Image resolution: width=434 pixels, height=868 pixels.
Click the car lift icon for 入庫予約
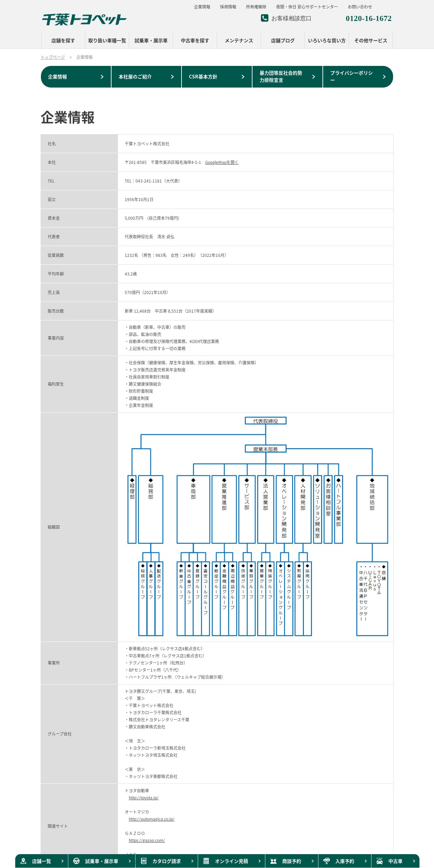click(x=327, y=861)
